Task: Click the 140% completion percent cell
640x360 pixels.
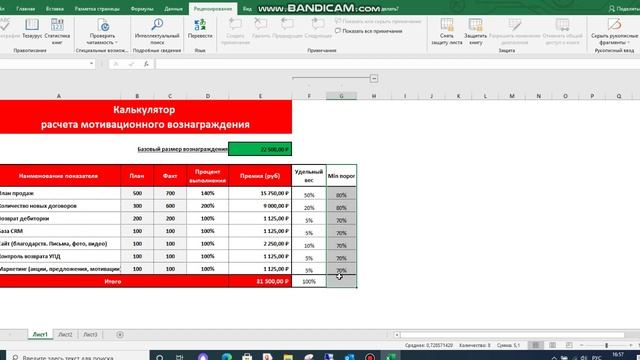Action: pos(207,193)
